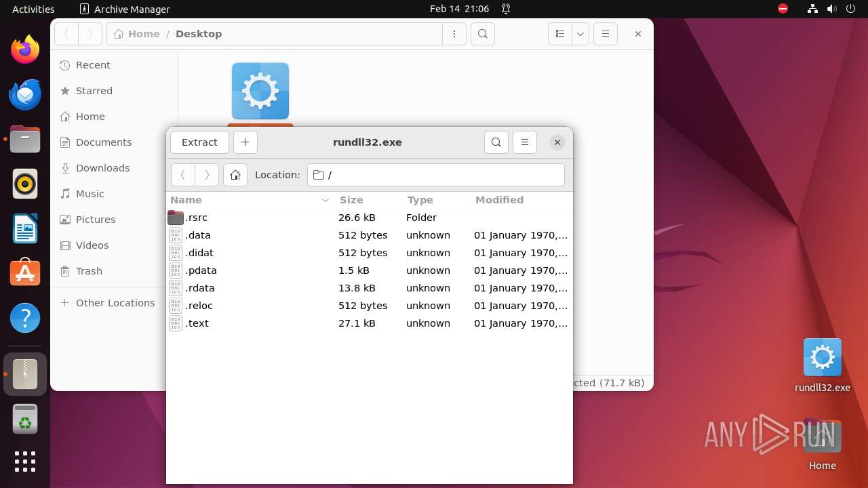Open Ubuntu Software from the dock

(x=25, y=273)
